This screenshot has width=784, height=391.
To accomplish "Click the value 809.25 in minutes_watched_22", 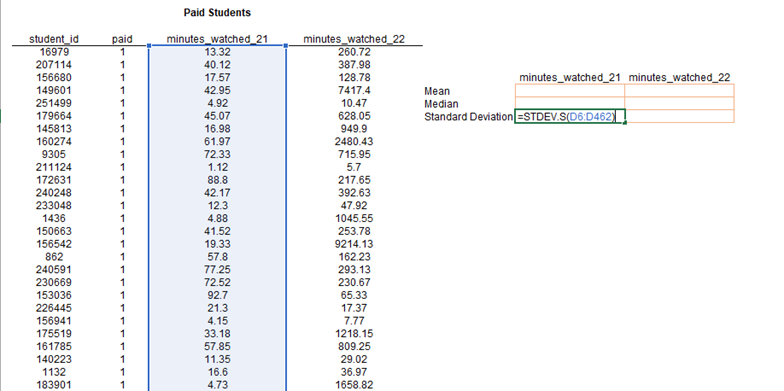I will click(354, 346).
